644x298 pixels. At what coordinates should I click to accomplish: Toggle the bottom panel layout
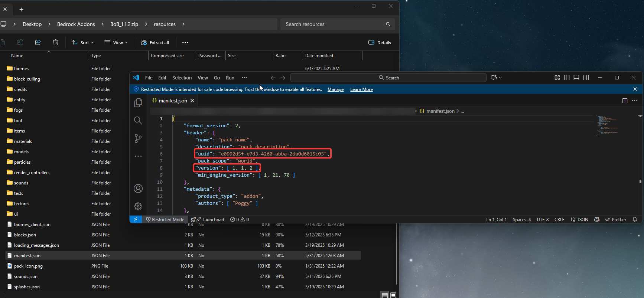click(576, 78)
